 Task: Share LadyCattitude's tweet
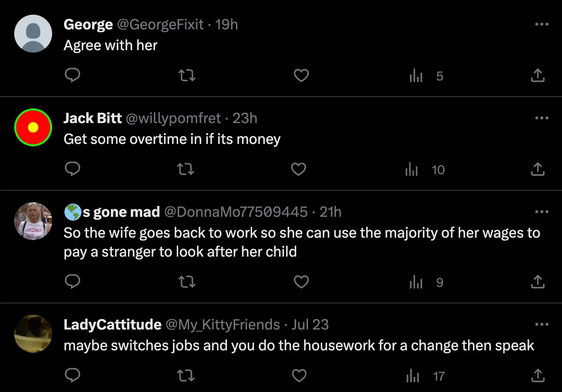[x=537, y=376]
